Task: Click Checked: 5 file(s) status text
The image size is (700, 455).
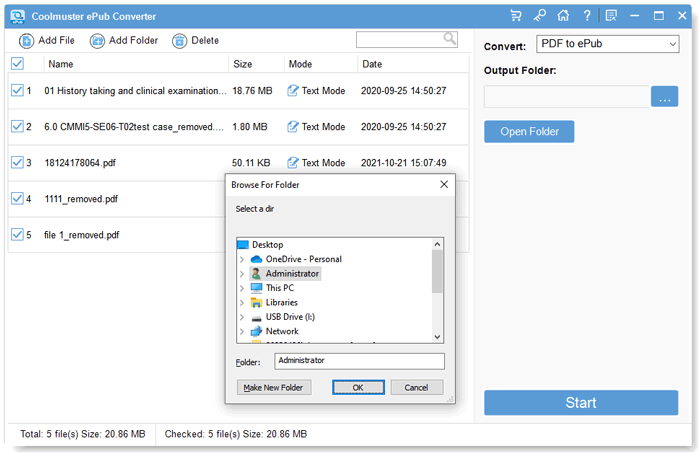Action: 236,434
